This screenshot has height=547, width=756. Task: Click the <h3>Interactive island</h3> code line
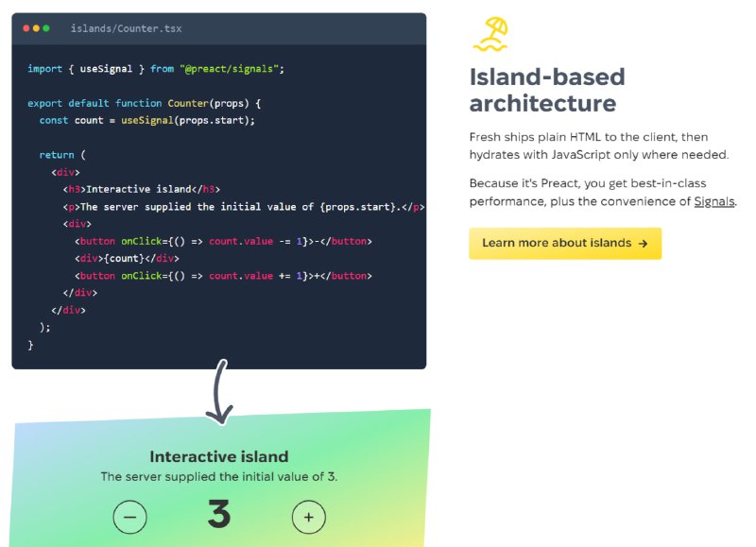(x=141, y=189)
